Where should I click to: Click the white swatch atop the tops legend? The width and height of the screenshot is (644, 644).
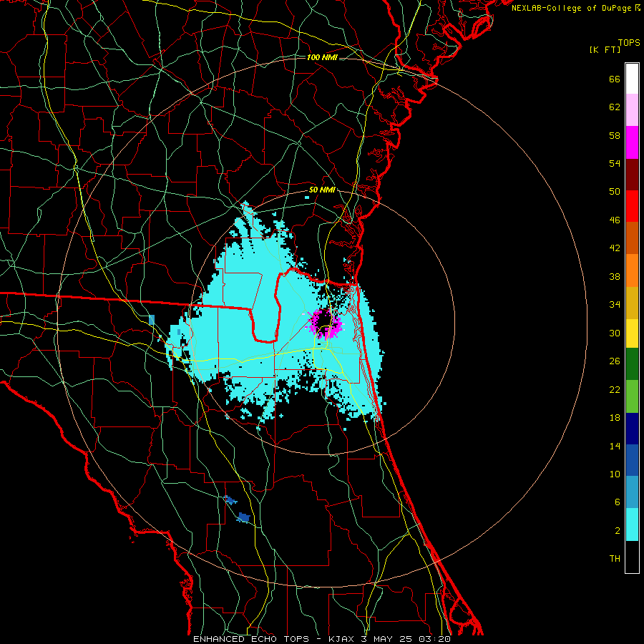tap(632, 79)
